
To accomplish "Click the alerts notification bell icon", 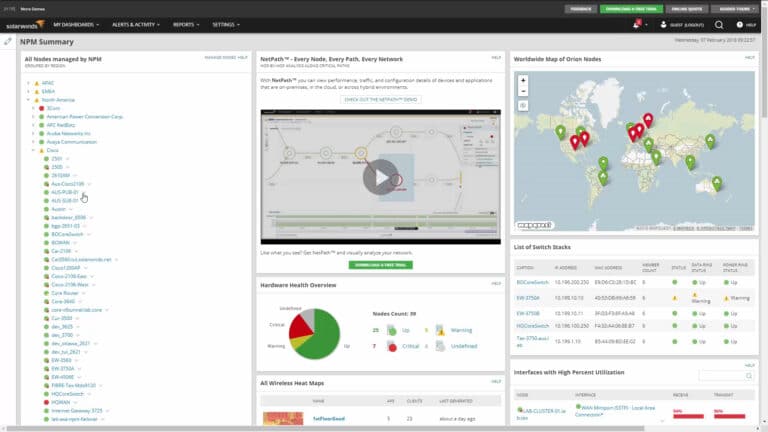I will click(x=637, y=24).
